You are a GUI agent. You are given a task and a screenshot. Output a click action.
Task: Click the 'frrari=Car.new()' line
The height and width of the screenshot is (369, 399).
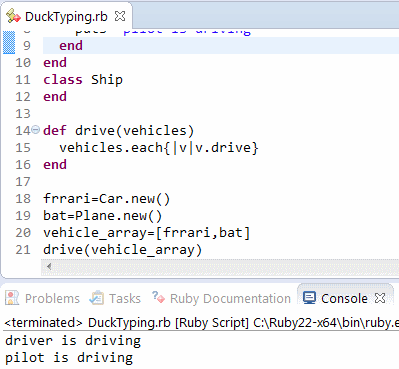(107, 199)
